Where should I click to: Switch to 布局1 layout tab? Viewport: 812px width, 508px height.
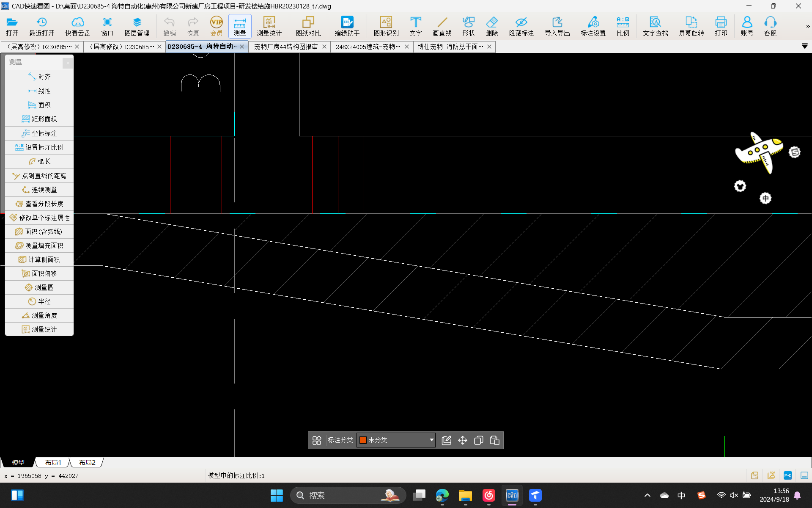coord(53,462)
